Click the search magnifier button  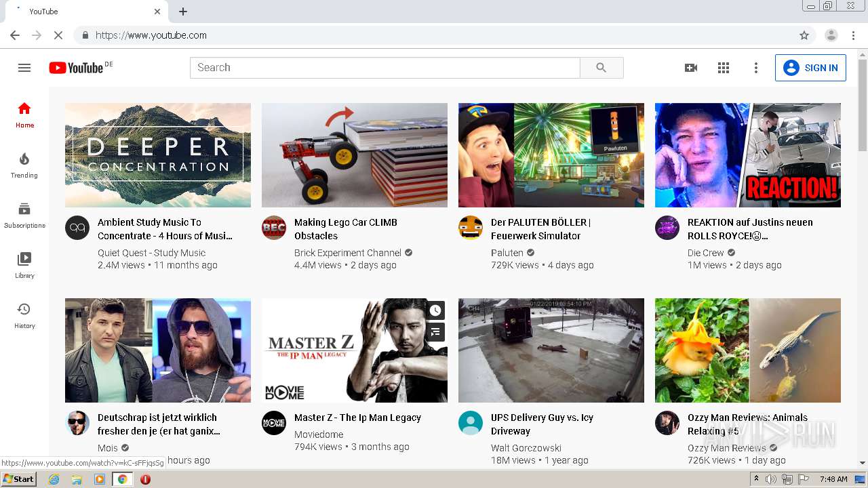(601, 68)
